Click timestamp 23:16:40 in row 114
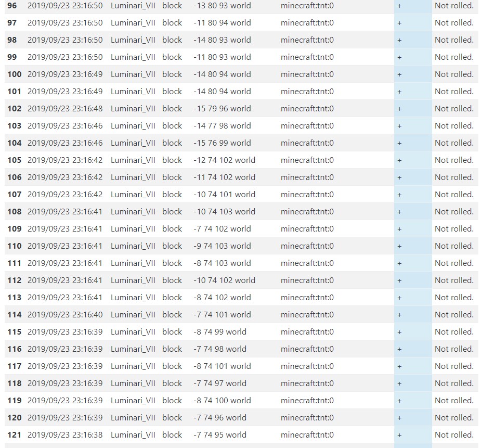 point(65,315)
